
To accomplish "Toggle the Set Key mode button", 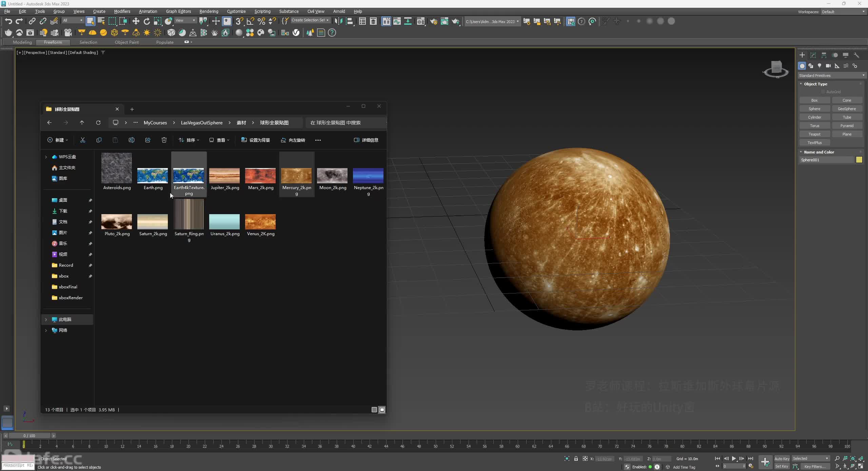I will [782, 466].
